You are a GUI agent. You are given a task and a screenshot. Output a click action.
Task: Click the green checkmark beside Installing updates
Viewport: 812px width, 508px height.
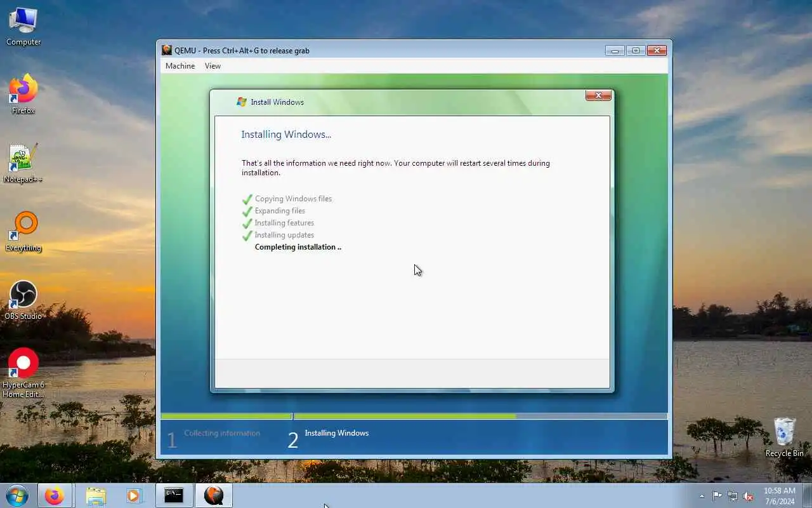point(247,235)
